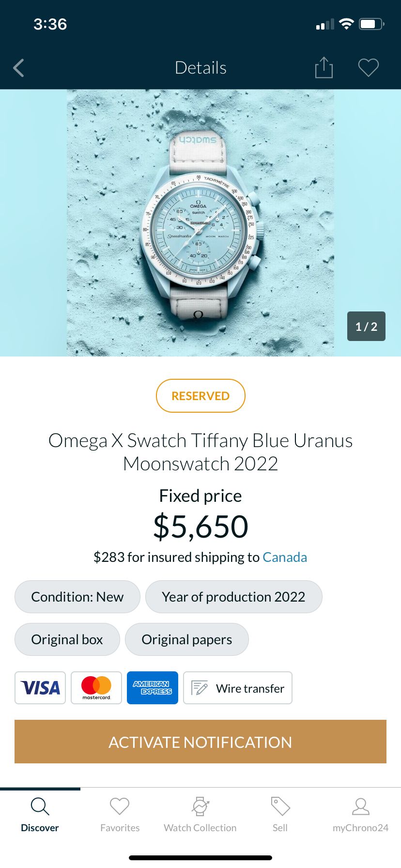
Task: Tap the Original box chip
Action: tap(67, 639)
